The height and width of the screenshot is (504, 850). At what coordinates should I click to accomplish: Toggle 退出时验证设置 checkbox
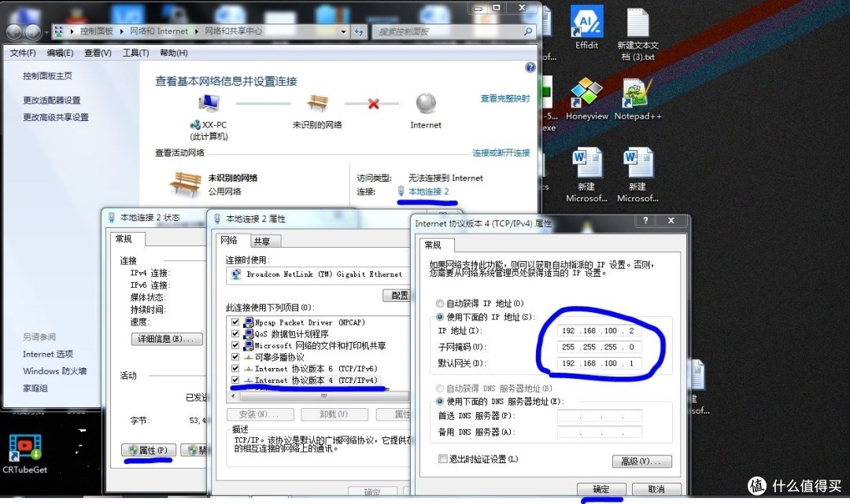coord(443,459)
